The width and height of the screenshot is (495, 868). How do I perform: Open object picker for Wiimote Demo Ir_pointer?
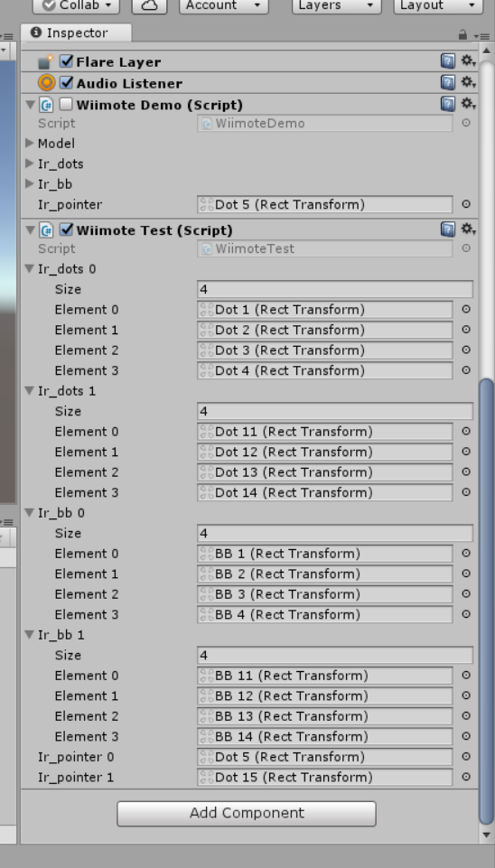[x=466, y=204]
